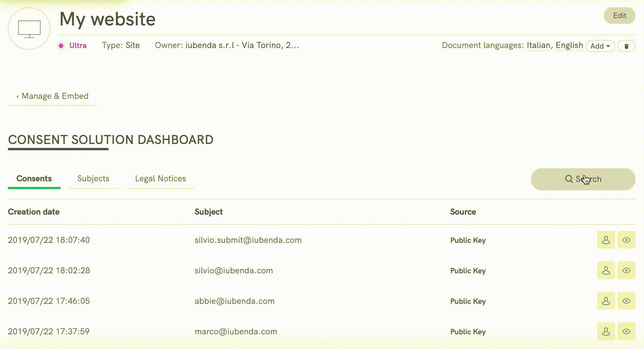Show consent details for silvio.submit@iubenda.com eye icon
Screen dimensions: 644x349
tap(626, 240)
